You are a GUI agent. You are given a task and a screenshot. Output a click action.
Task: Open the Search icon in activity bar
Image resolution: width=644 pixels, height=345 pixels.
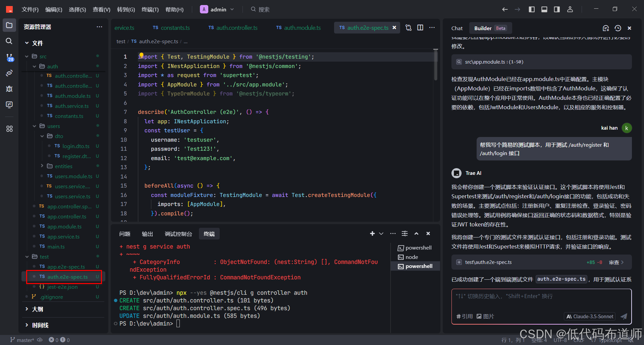pos(9,41)
